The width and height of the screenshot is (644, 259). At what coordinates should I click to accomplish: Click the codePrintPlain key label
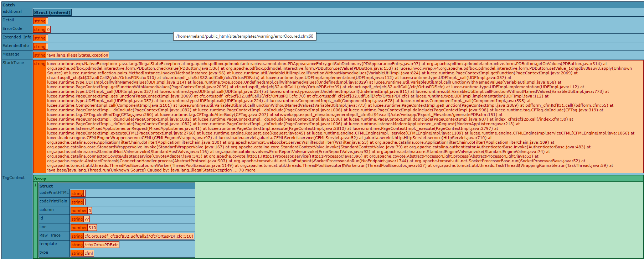(x=53, y=201)
